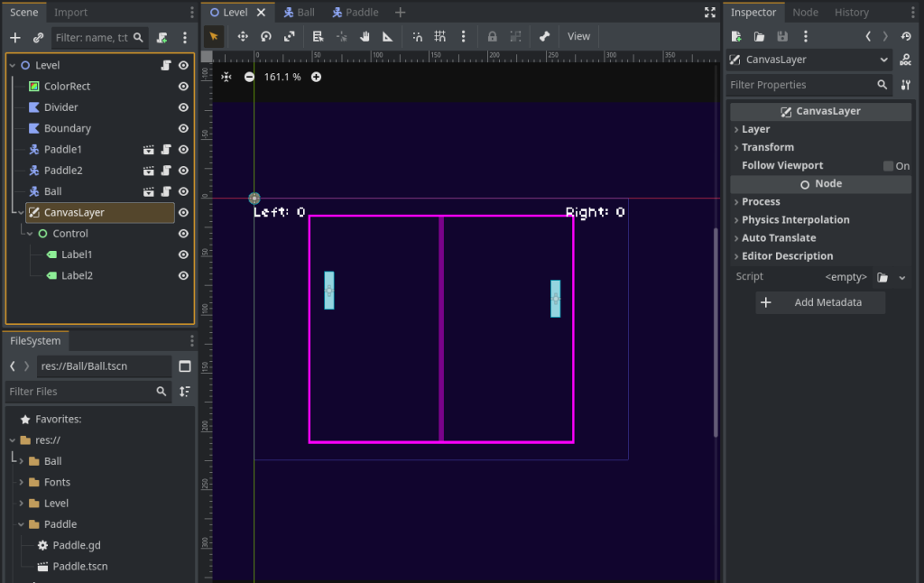Click the Filter Properties input field
The height and width of the screenshot is (583, 924).
(801, 85)
